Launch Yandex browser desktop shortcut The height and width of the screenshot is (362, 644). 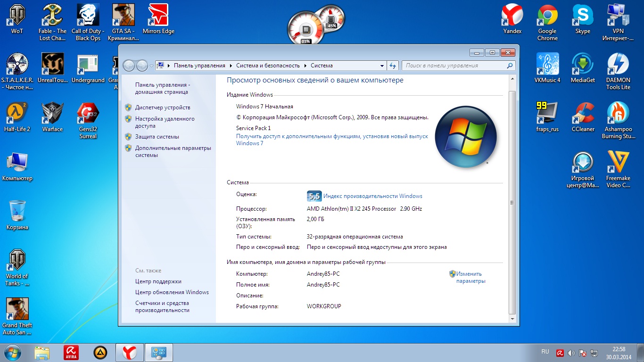point(512,20)
